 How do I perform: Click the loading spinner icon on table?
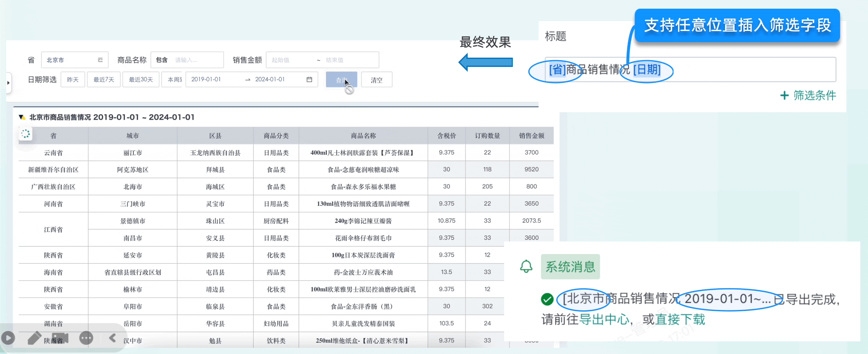(x=25, y=134)
